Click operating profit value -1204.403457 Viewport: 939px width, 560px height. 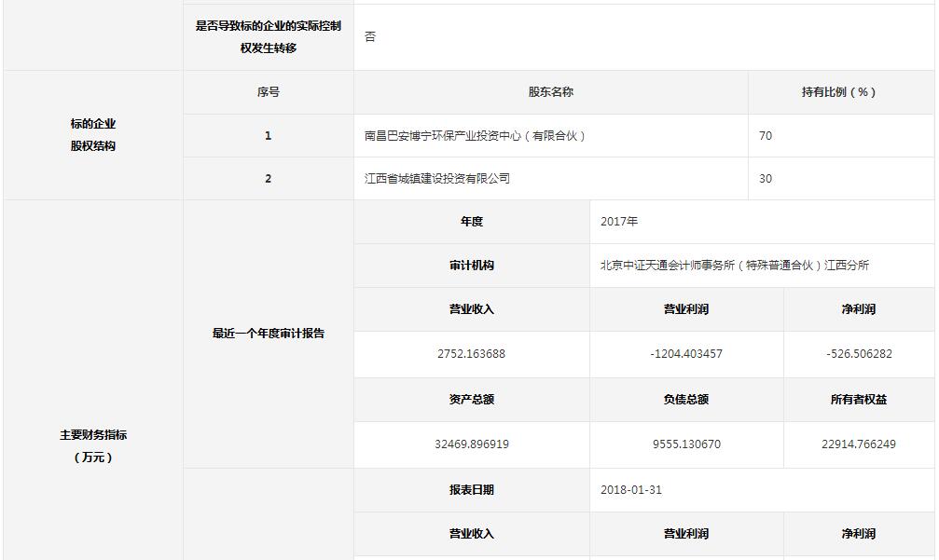tap(686, 354)
